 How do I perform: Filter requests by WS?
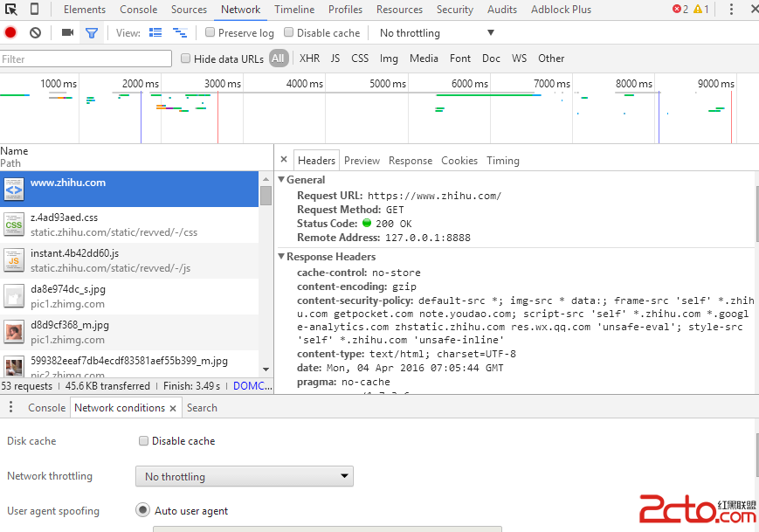click(x=519, y=58)
